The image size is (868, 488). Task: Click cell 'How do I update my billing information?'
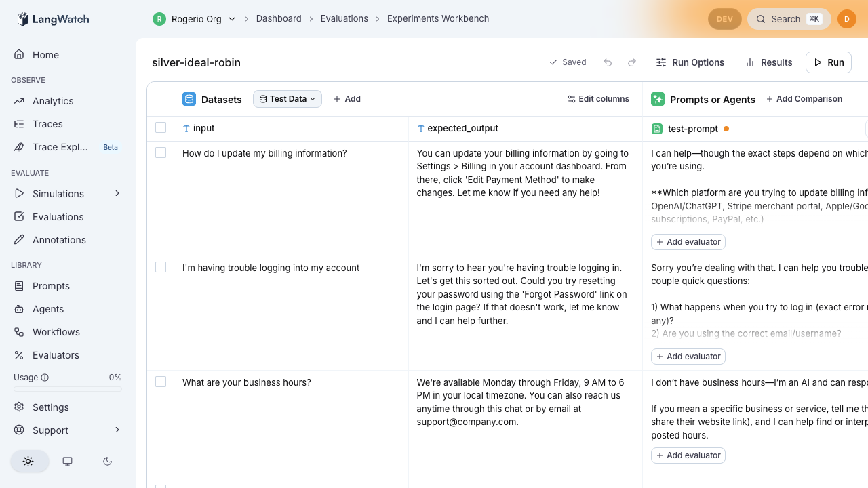point(291,199)
